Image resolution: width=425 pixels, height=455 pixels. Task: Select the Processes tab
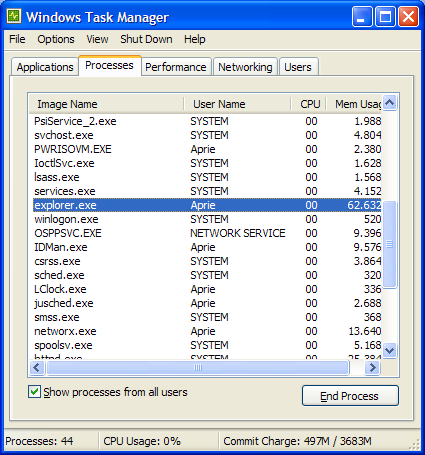click(x=109, y=65)
